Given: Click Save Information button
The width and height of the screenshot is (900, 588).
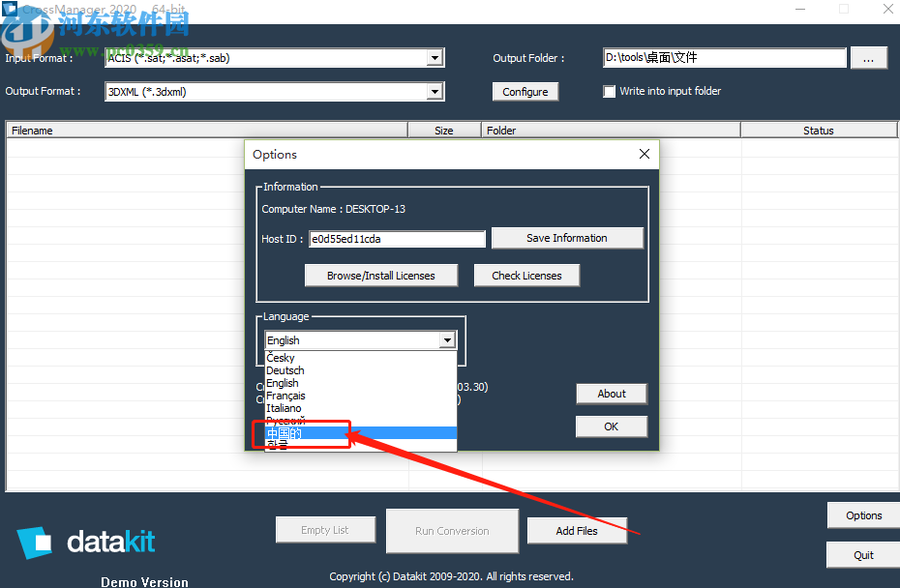Looking at the screenshot, I should pos(567,238).
